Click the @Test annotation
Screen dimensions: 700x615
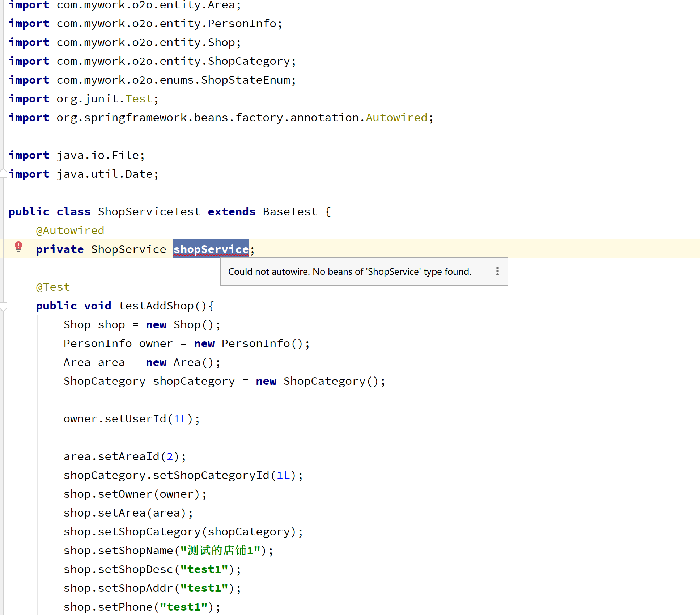click(53, 287)
